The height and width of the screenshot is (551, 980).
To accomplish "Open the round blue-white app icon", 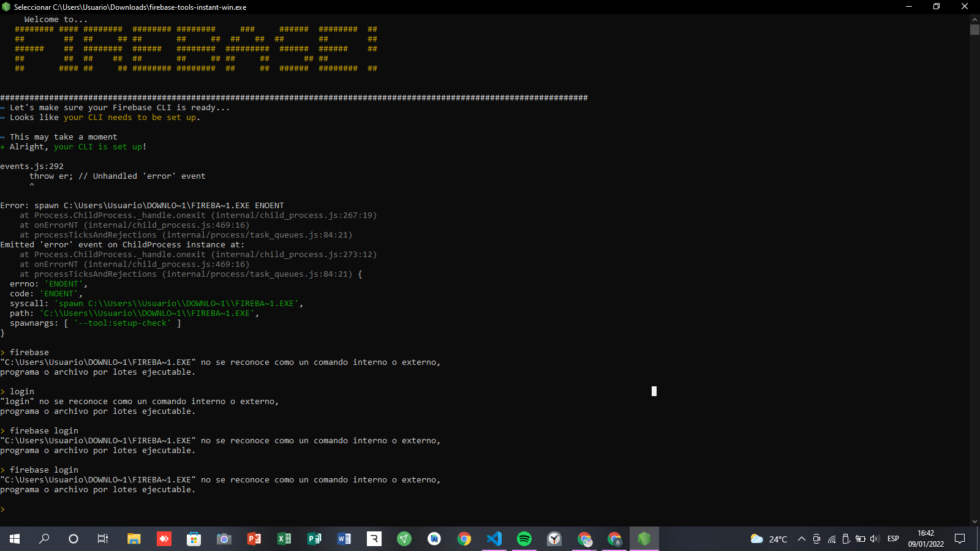I will coord(434,539).
